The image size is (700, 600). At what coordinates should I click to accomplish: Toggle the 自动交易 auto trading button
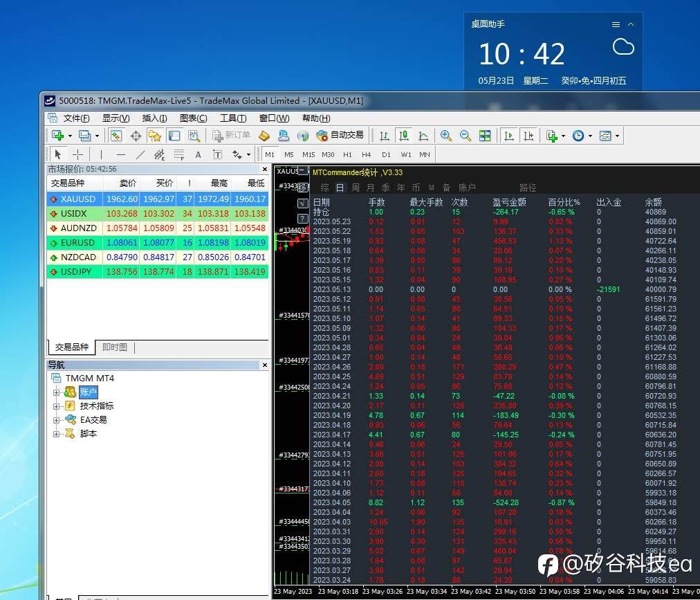point(340,136)
